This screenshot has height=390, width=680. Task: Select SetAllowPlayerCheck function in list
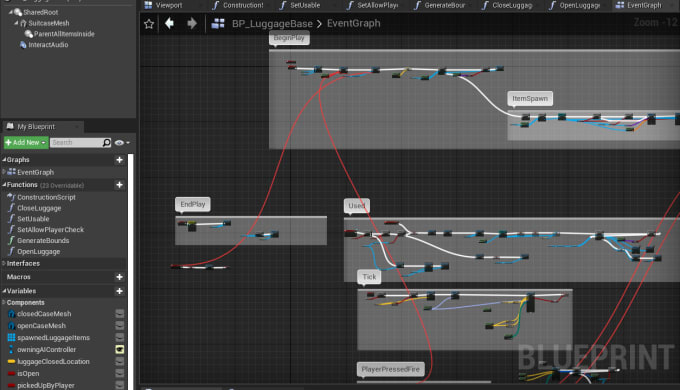(50, 230)
